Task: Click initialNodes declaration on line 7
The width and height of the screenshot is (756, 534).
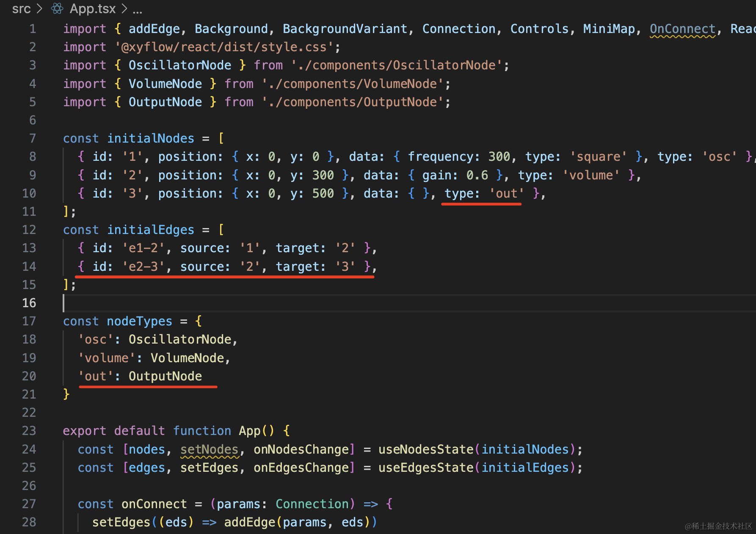Action: [151, 138]
